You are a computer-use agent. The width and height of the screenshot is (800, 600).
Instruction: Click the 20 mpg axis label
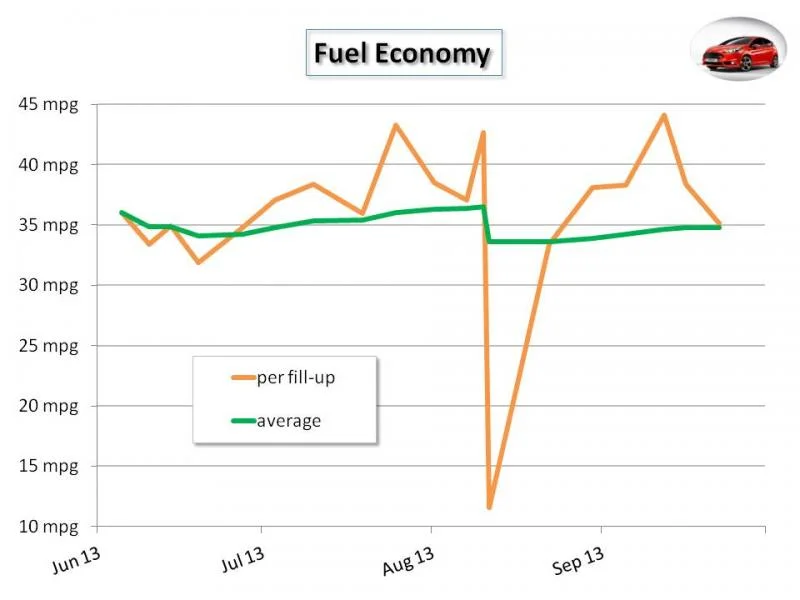[48, 406]
